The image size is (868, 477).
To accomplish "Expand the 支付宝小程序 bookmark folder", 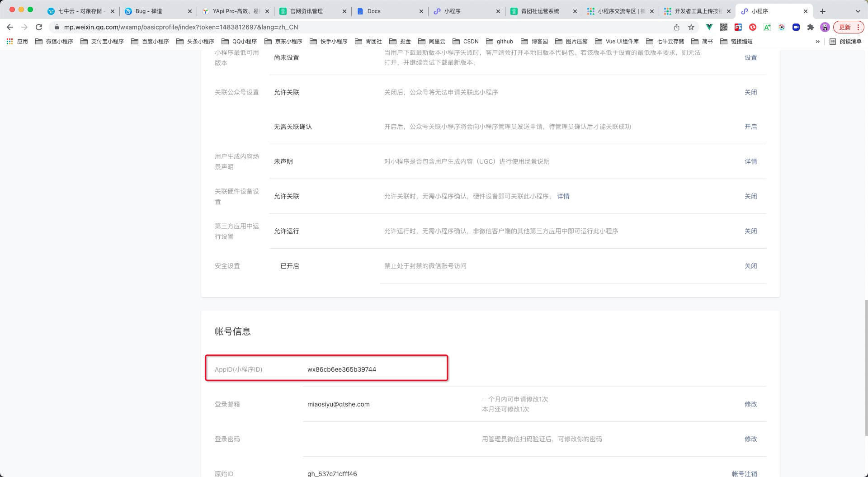I will 102,42.
